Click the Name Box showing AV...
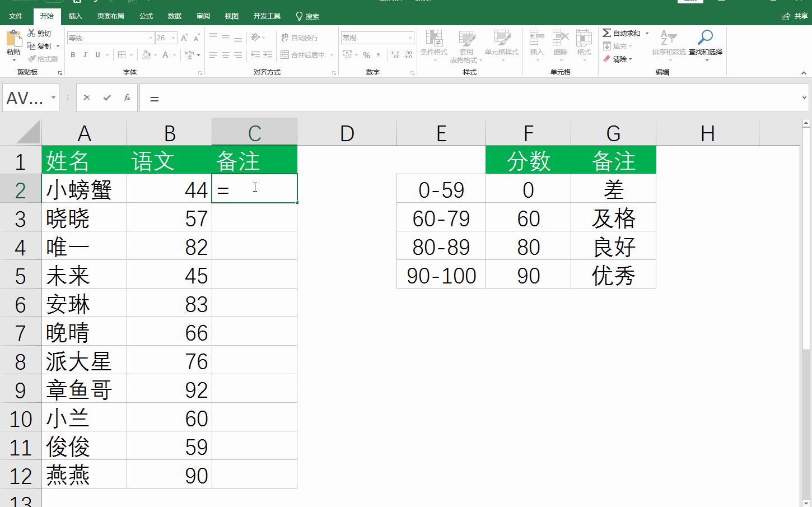812x507 pixels. [25, 97]
